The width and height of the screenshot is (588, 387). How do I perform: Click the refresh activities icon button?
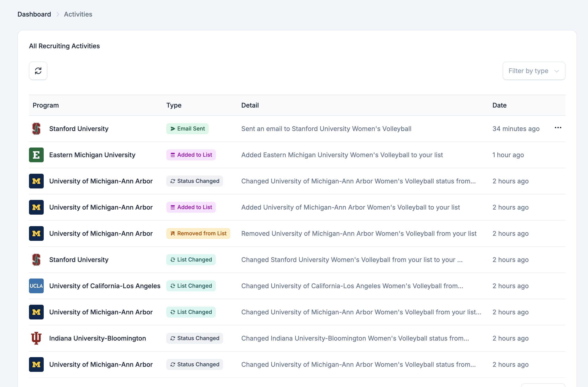[38, 71]
